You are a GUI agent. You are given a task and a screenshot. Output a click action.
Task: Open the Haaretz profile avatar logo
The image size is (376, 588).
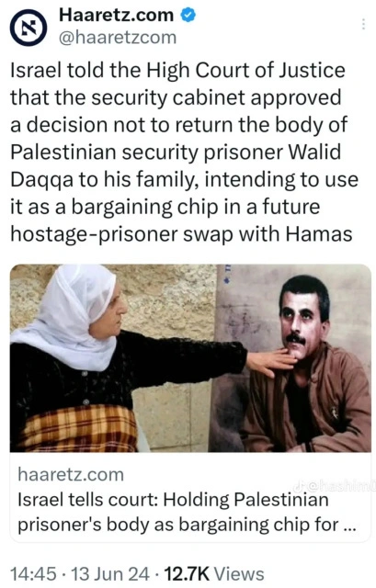(28, 28)
